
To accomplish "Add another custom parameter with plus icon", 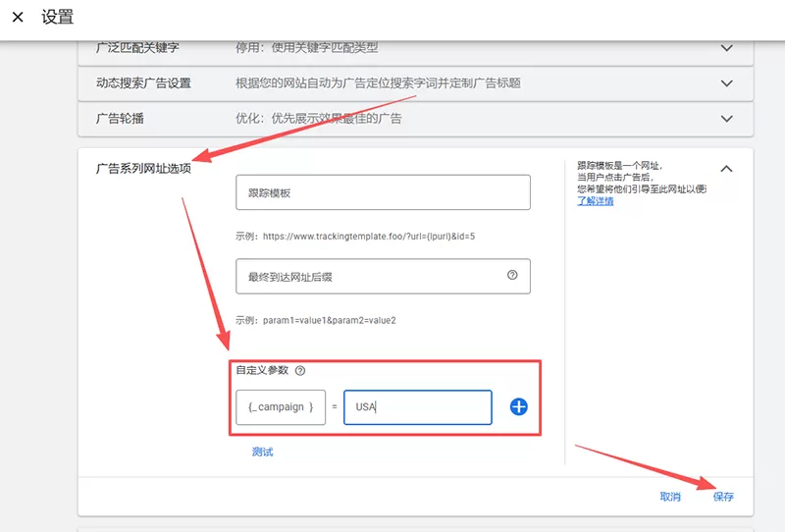I will (x=519, y=406).
